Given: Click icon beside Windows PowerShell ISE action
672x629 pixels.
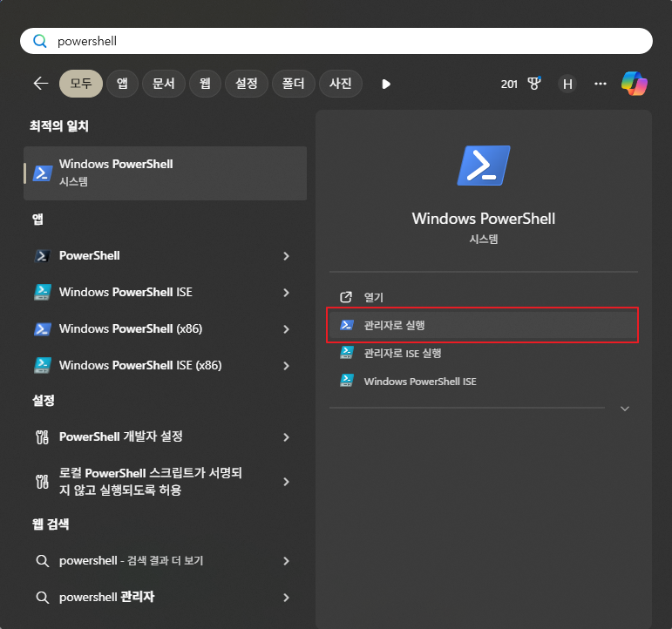Looking at the screenshot, I should click(346, 381).
